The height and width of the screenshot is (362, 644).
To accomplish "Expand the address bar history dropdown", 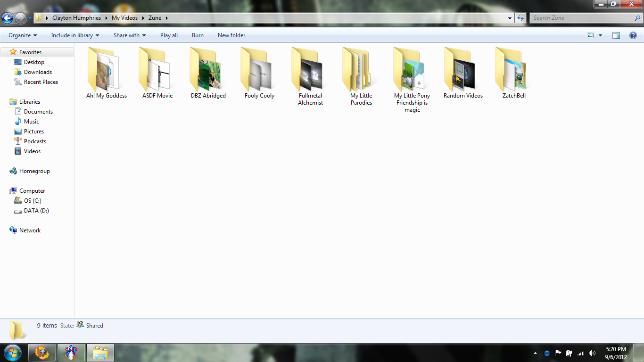I will [x=510, y=18].
